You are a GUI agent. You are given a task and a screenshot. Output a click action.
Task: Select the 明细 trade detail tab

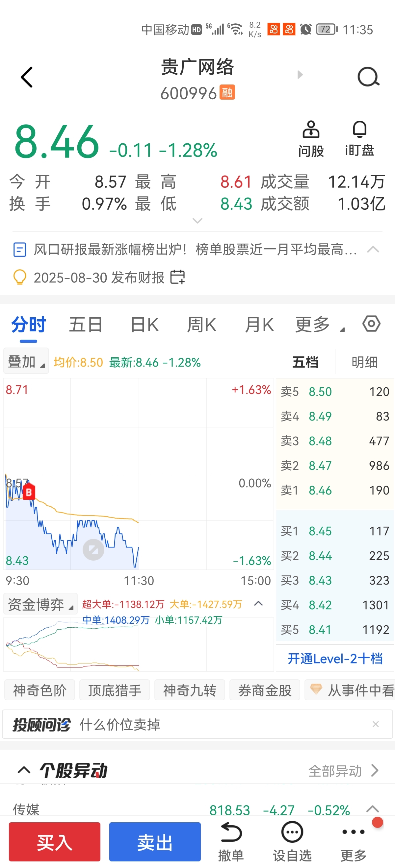coord(364,362)
